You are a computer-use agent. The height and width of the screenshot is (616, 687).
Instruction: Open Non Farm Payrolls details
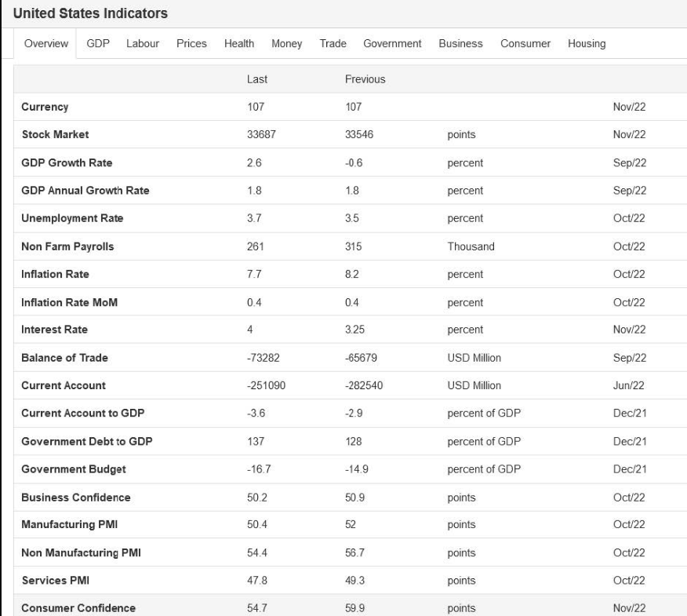click(x=67, y=246)
